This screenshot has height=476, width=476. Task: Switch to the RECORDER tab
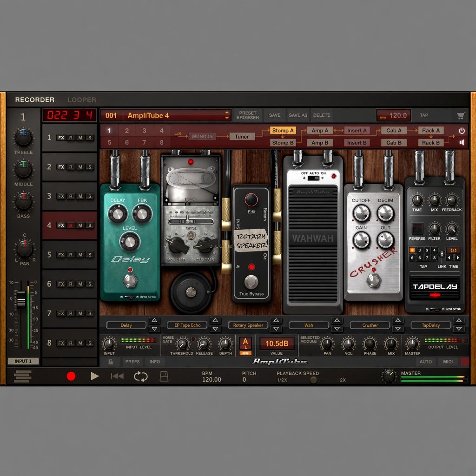click(34, 100)
